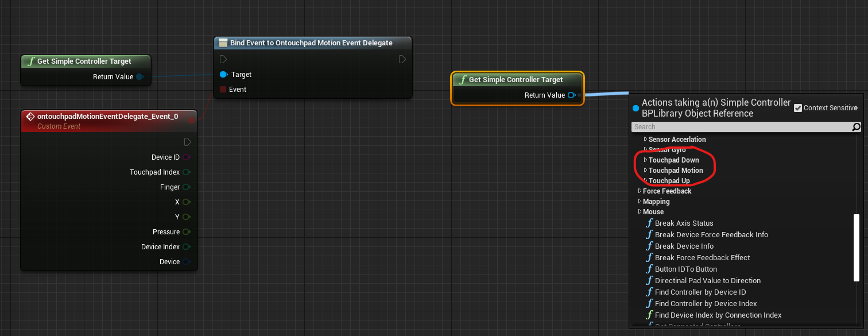Toggle the Context Sensitive checkbox
Screen dimensions: 868x336
click(798, 108)
